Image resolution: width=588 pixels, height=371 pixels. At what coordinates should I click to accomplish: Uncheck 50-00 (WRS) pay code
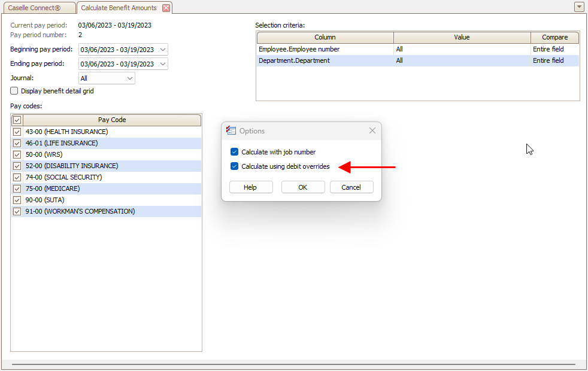[17, 154]
